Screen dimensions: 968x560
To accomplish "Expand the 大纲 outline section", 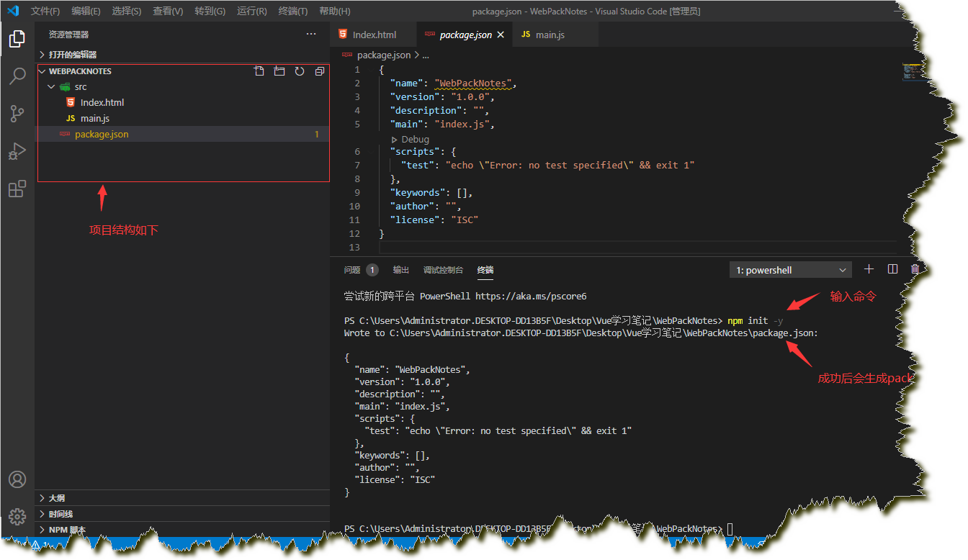I will click(x=182, y=498).
